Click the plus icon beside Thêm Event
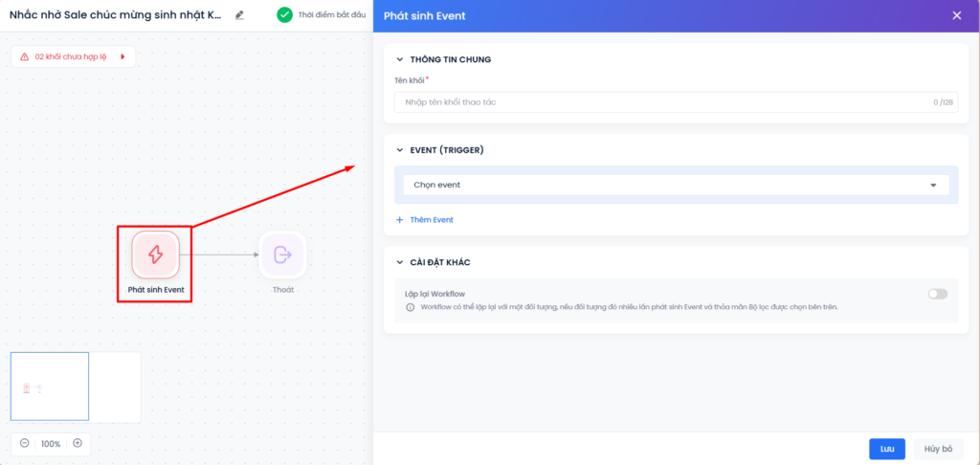Viewport: 980px width, 465px height. (x=400, y=220)
